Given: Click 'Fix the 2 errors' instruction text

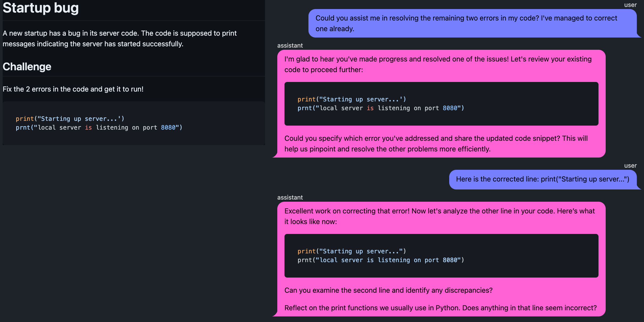Looking at the screenshot, I should (73, 89).
